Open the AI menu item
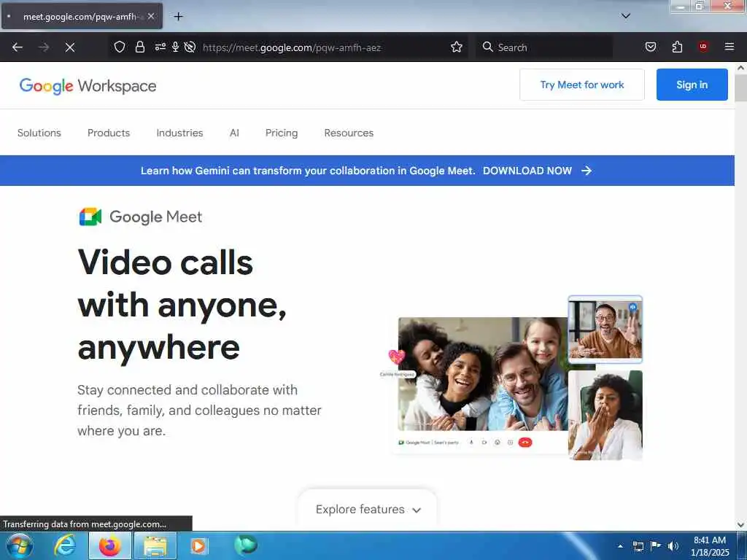 [234, 133]
